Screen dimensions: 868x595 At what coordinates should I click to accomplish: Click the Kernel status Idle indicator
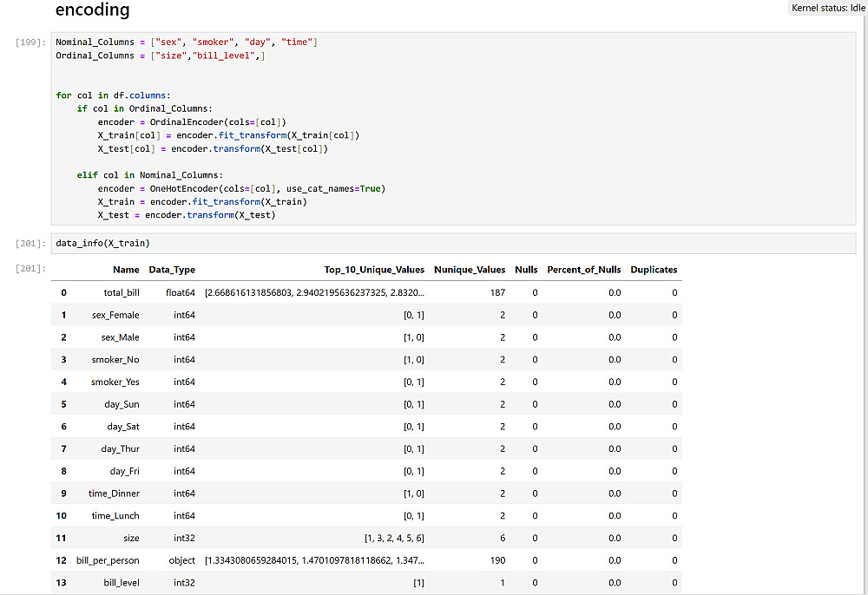click(x=827, y=8)
